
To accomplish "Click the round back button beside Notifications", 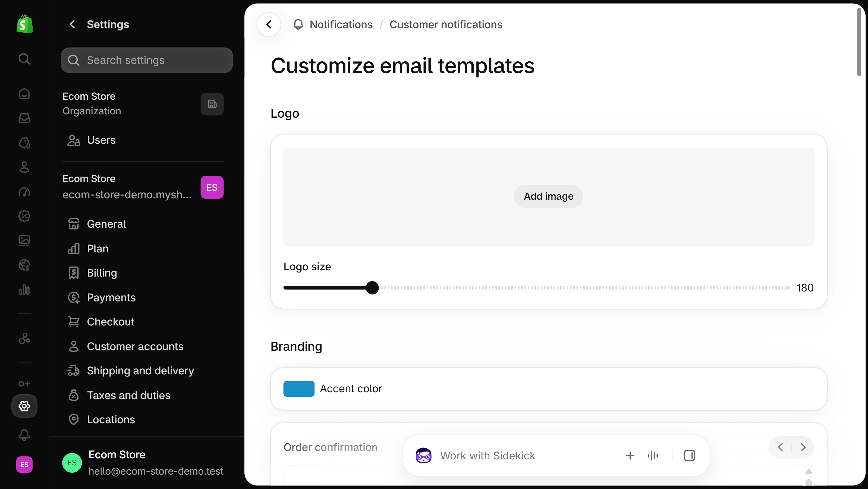I will pos(269,24).
